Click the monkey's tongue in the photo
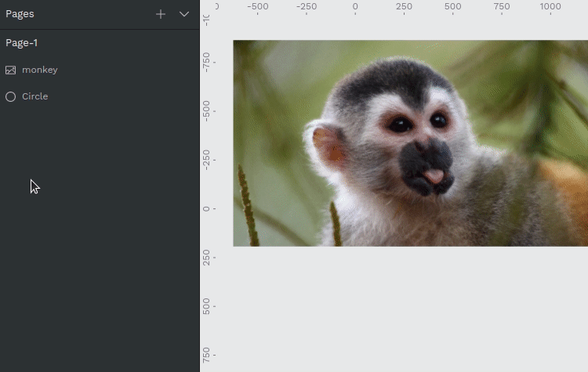Image resolution: width=588 pixels, height=372 pixels. [x=434, y=176]
